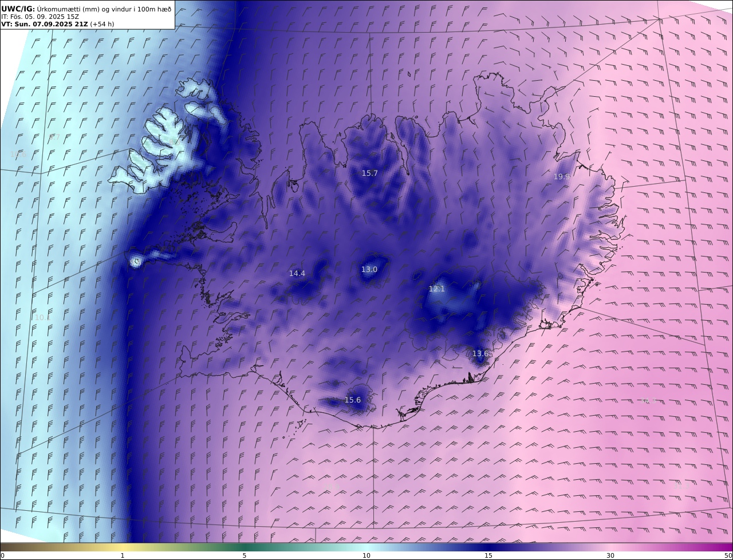Click the faint 10.1 value on the map

coord(43,317)
